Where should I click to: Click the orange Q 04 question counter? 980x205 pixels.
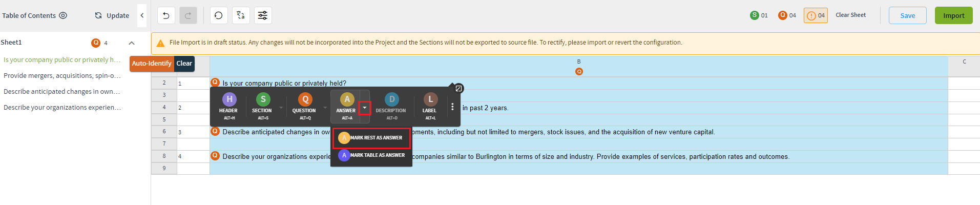787,15
